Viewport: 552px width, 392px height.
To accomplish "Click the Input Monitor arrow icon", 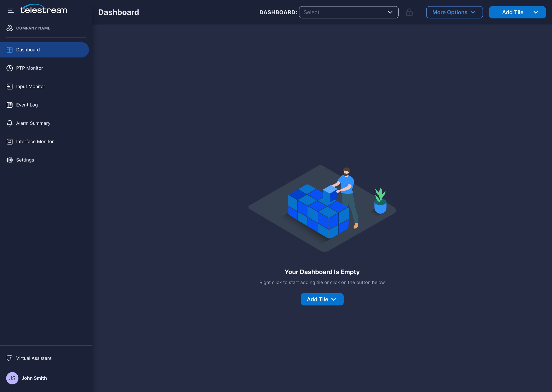I will [10, 86].
